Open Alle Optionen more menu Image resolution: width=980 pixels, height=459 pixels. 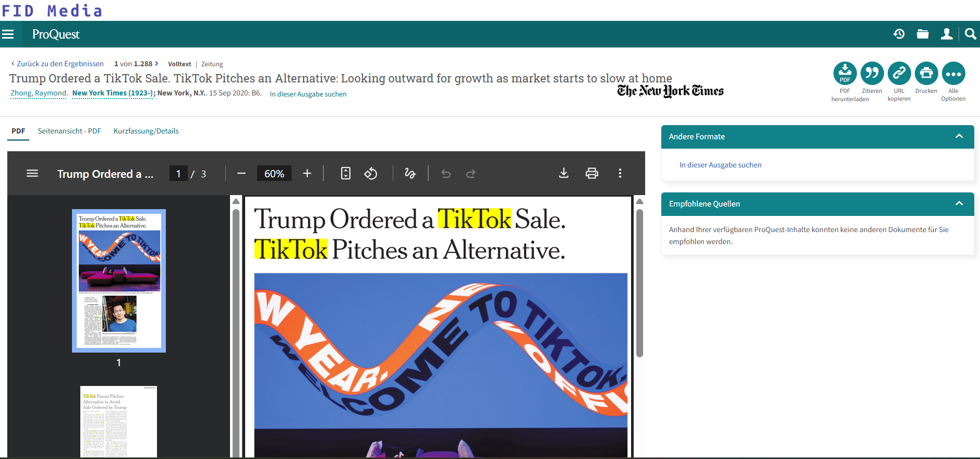tap(953, 74)
